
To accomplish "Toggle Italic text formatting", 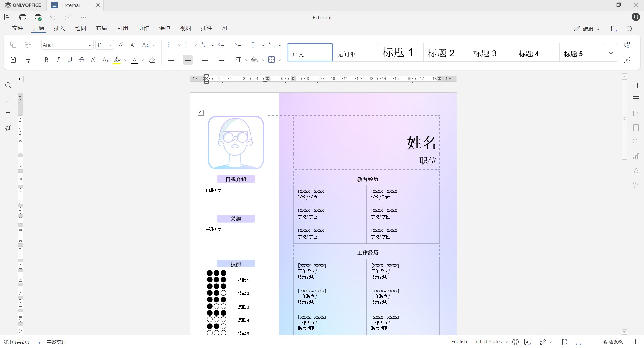I will pyautogui.click(x=58, y=60).
